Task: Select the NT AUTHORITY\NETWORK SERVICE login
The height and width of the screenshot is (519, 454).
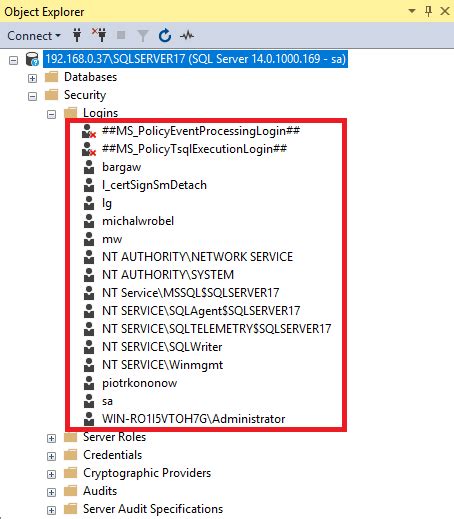Action: (197, 257)
